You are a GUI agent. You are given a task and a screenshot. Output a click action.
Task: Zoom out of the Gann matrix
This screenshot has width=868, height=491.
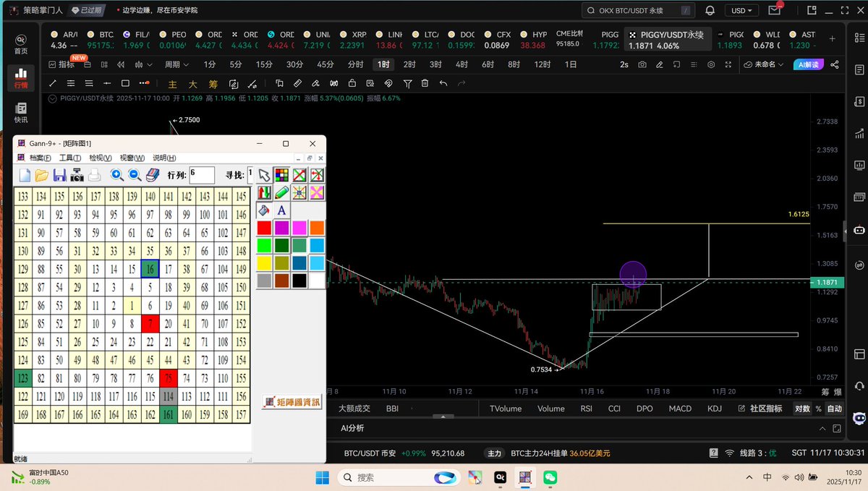click(x=135, y=175)
